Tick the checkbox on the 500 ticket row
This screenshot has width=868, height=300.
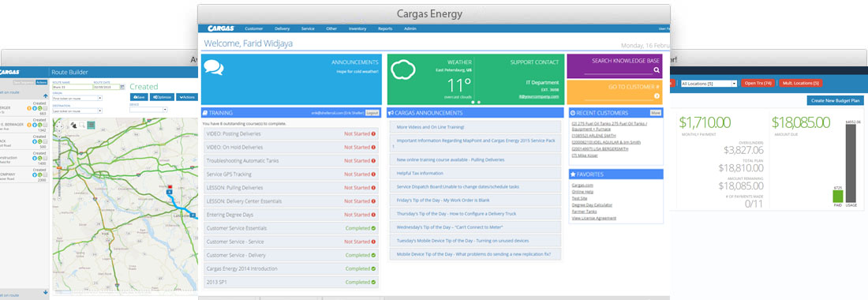pyautogui.click(x=45, y=141)
